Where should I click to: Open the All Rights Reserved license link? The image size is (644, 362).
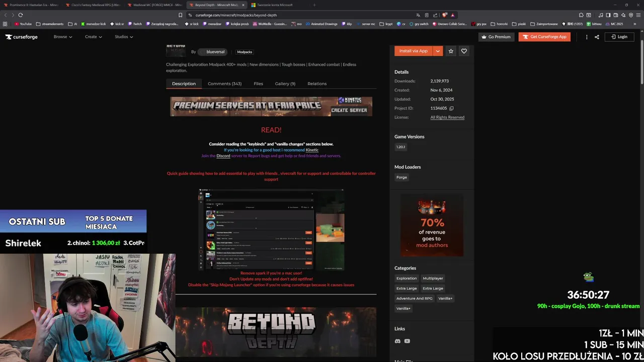447,117
